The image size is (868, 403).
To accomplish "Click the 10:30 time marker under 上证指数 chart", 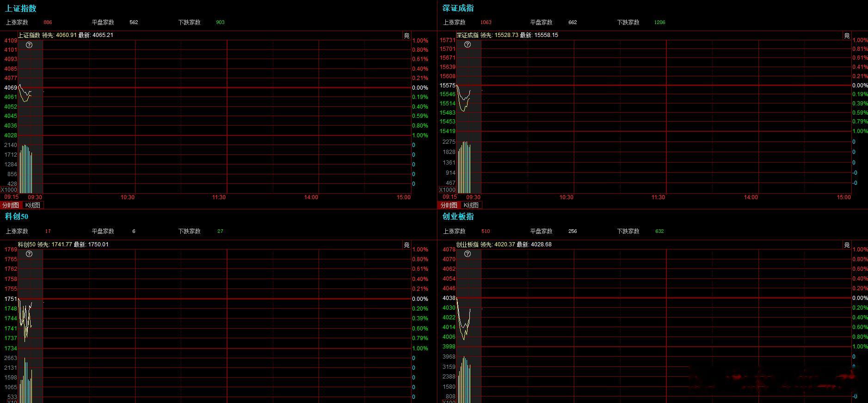I will point(128,197).
